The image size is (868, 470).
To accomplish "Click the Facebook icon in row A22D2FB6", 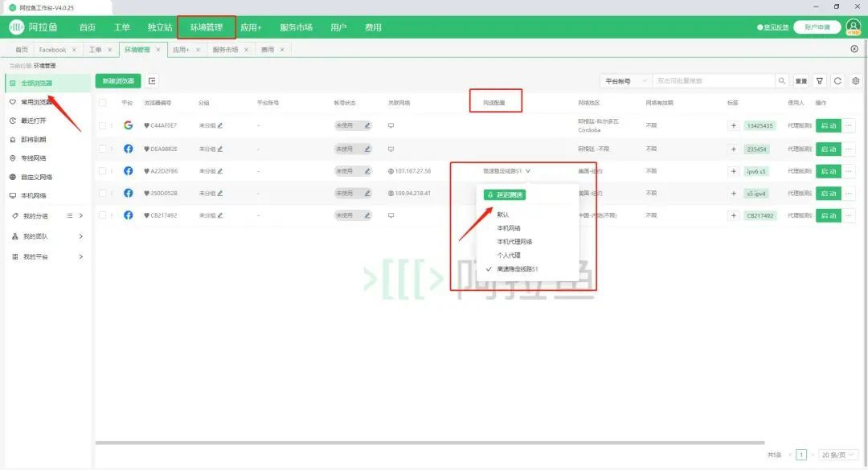I will [128, 171].
